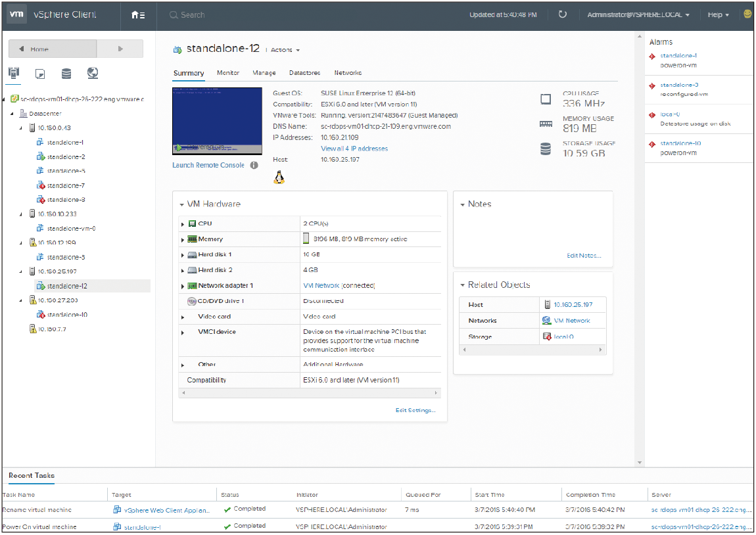
Task: Open VMs and Templates view icon
Action: click(40, 74)
